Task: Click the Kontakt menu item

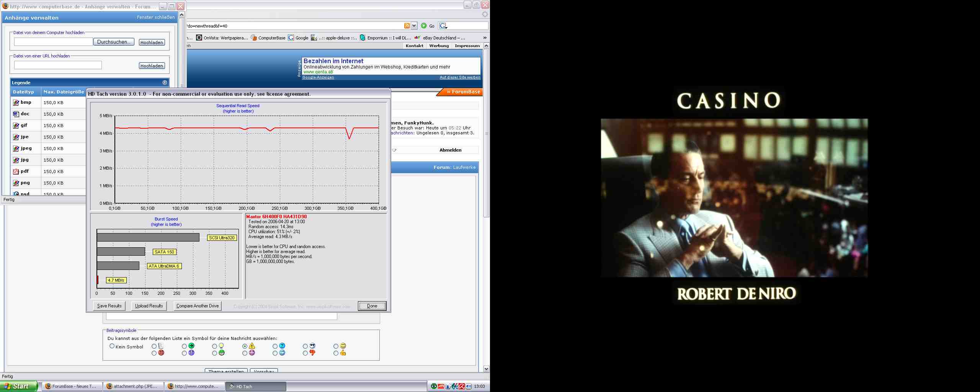Action: (x=415, y=46)
